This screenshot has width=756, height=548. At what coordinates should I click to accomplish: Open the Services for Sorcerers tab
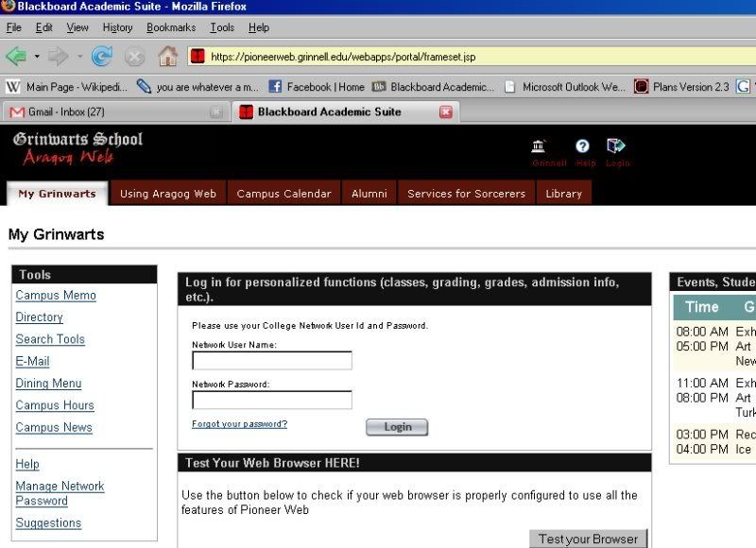466,194
